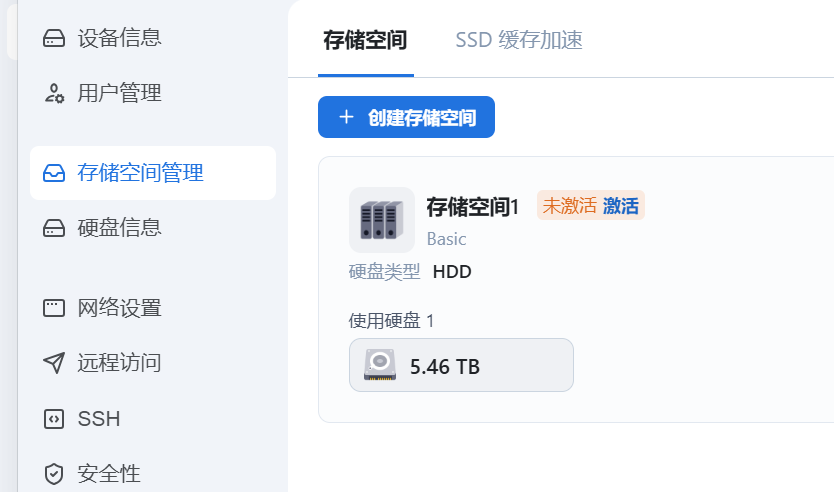This screenshot has height=492, width=834.
Task: Select the 5.46 TB disk tile
Action: 461,365
